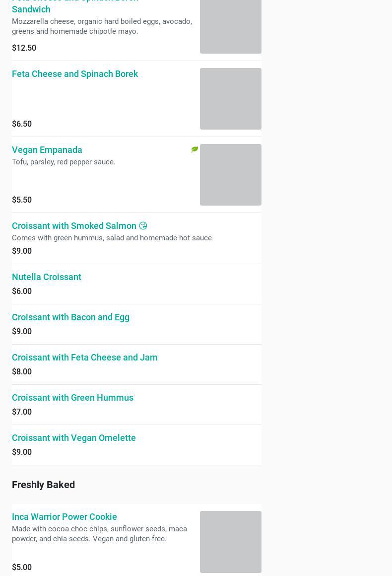Choose the Nutella Croissant item
Image resolution: width=392 pixels, height=576 pixels.
pyautogui.click(x=47, y=277)
